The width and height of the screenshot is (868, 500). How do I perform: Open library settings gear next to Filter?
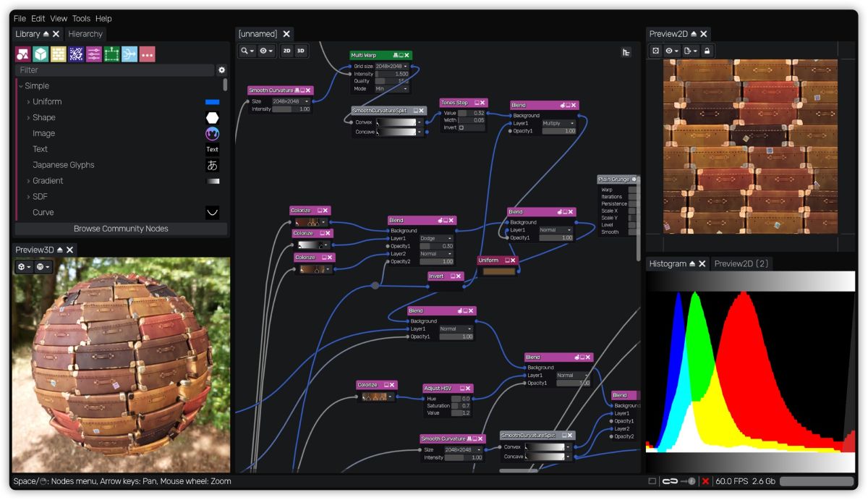tap(222, 70)
